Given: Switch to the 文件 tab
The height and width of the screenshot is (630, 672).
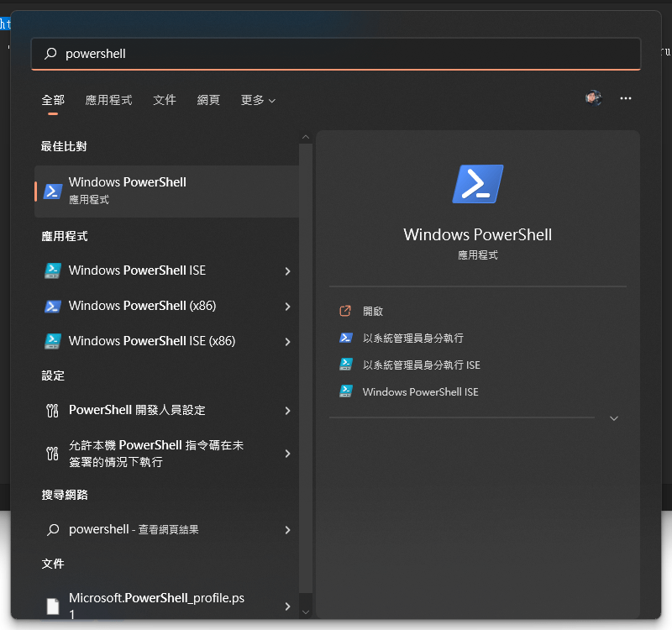Looking at the screenshot, I should pyautogui.click(x=165, y=100).
